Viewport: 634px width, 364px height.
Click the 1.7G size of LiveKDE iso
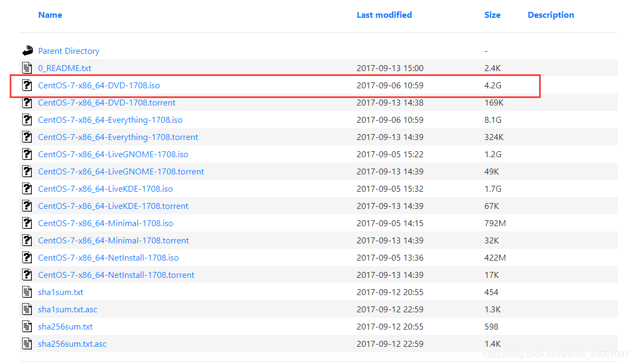(x=493, y=188)
